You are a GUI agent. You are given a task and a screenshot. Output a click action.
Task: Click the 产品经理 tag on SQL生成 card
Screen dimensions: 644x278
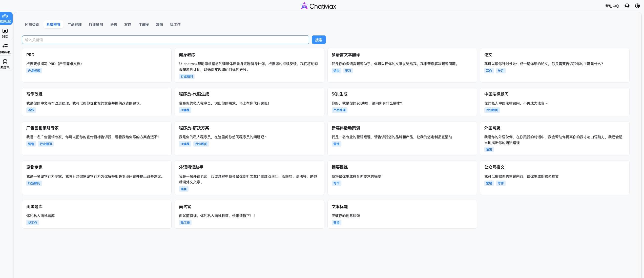tap(340, 110)
